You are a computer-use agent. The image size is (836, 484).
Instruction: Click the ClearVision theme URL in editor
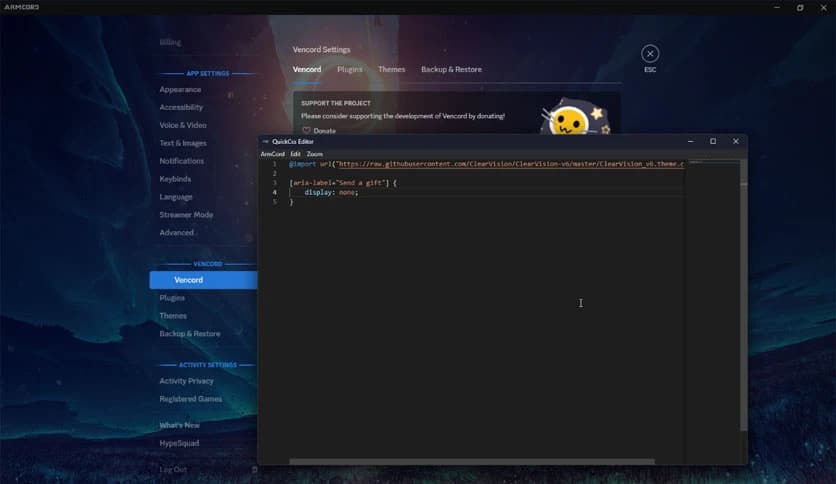(x=511, y=164)
